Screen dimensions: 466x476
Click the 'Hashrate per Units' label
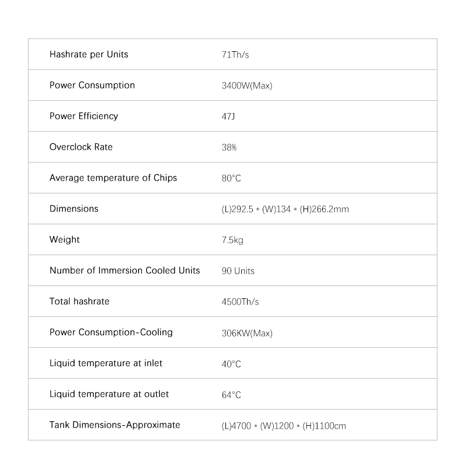tap(89, 54)
